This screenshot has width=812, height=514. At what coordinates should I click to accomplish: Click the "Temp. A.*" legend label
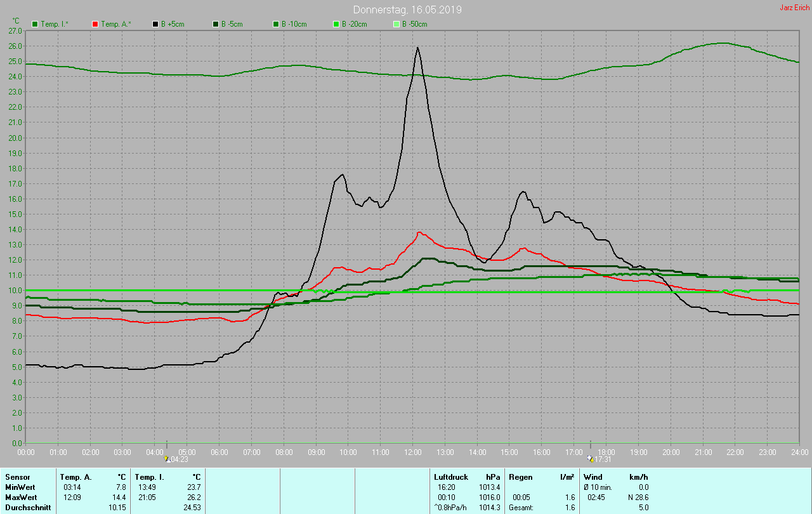coord(115,24)
